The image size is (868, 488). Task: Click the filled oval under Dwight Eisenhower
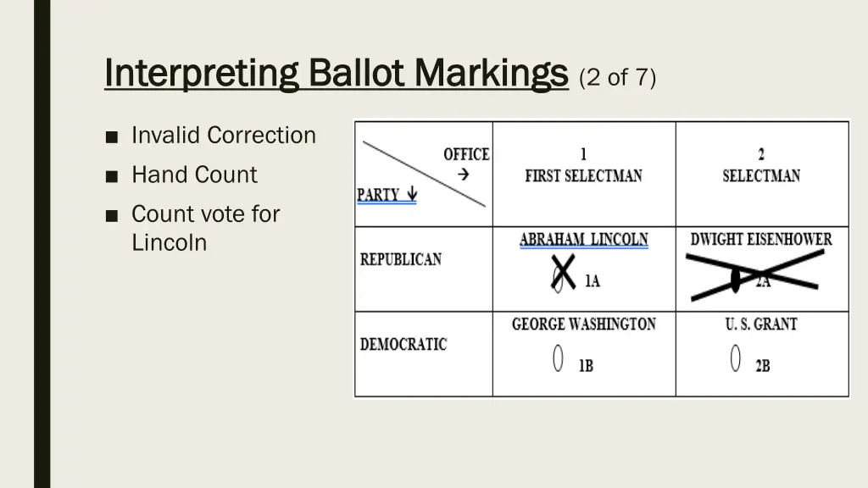pyautogui.click(x=736, y=280)
